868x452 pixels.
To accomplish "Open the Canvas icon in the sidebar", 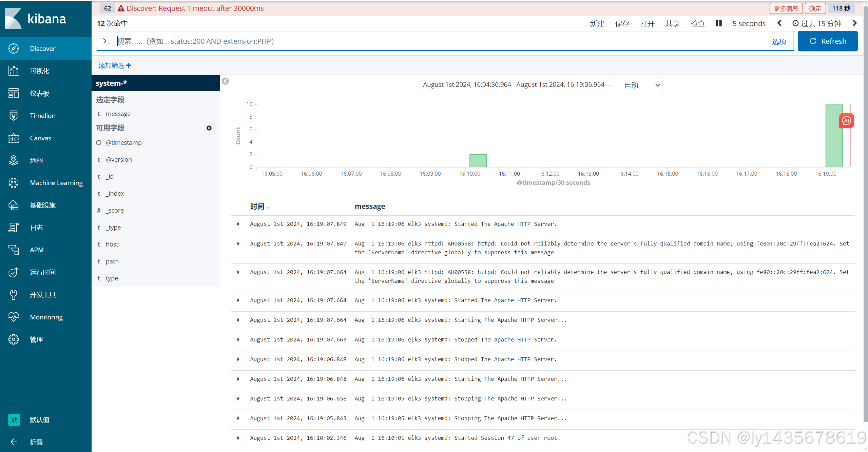I will tap(14, 138).
